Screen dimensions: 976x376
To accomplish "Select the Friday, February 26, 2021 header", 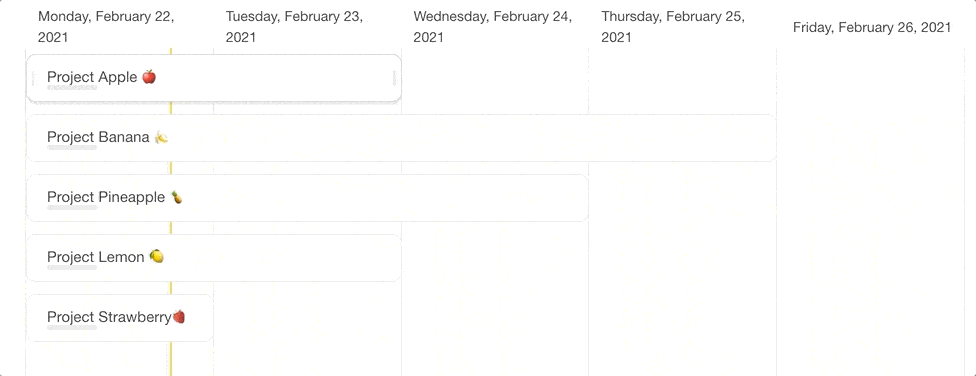I will (x=871, y=27).
